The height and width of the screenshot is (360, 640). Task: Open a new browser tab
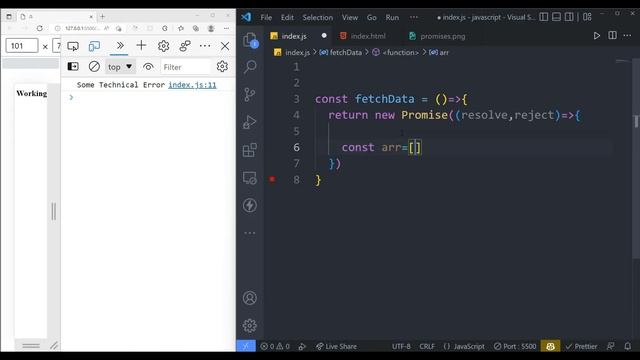point(102,17)
